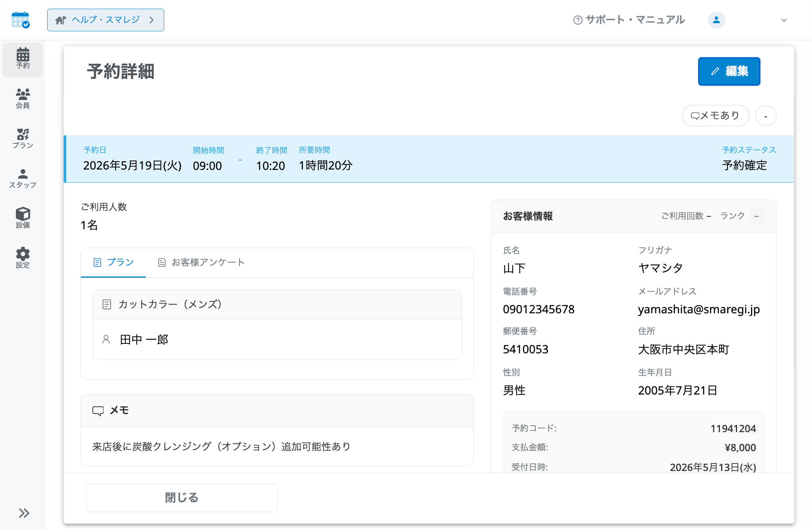Click the staff person icon beside 田中 一郎
This screenshot has width=812, height=530.
pos(106,339)
